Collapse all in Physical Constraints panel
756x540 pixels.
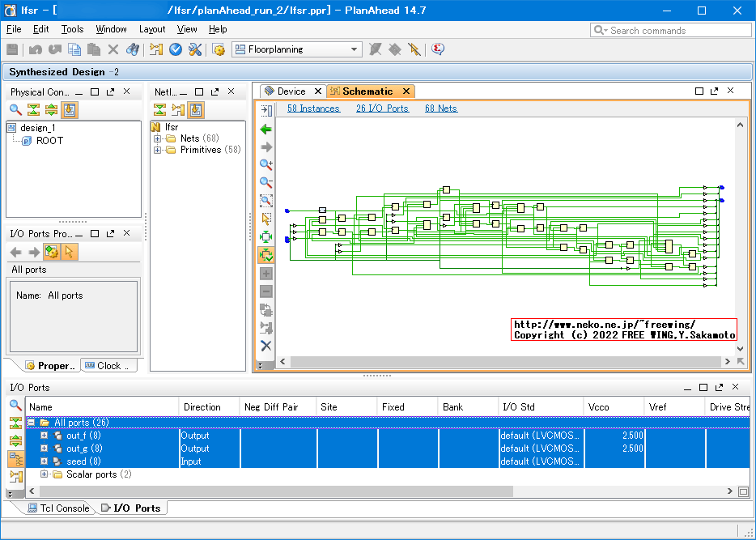click(33, 110)
